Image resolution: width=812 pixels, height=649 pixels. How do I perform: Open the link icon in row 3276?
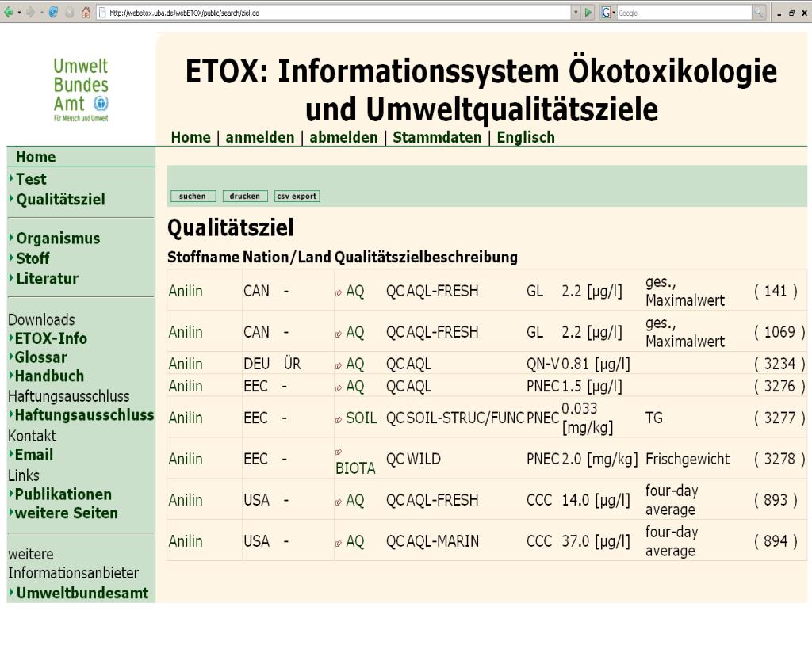pyautogui.click(x=338, y=388)
